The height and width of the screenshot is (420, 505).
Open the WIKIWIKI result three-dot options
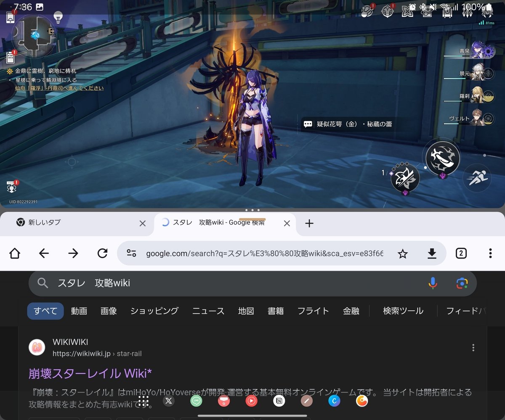click(x=473, y=347)
